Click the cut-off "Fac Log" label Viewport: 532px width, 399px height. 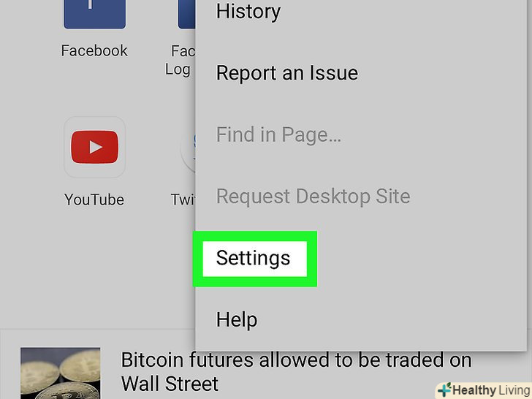[180, 61]
